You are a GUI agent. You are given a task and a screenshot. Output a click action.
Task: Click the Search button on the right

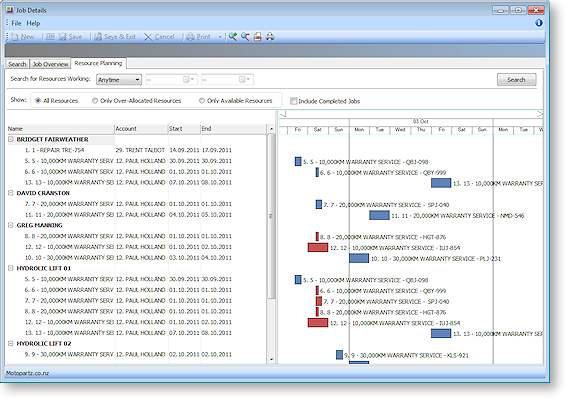click(516, 80)
